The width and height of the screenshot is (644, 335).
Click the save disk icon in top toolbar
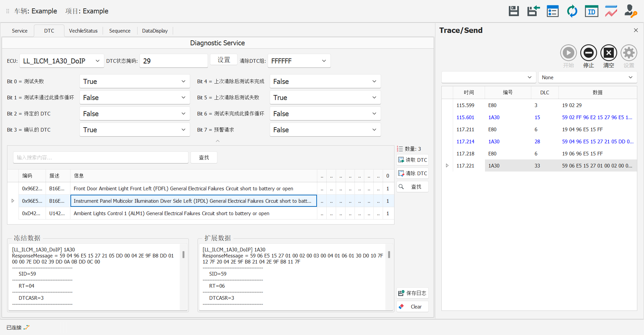[514, 11]
